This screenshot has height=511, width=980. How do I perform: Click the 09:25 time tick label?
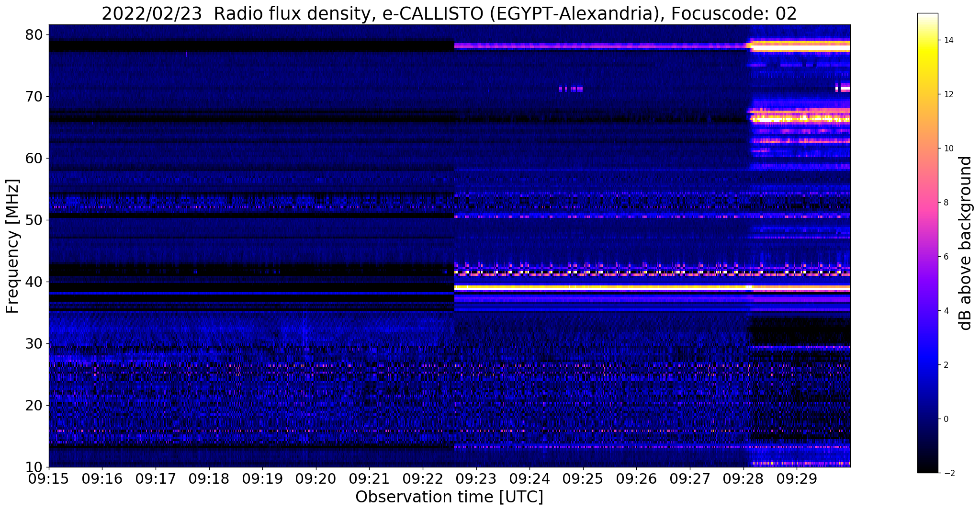(x=583, y=478)
